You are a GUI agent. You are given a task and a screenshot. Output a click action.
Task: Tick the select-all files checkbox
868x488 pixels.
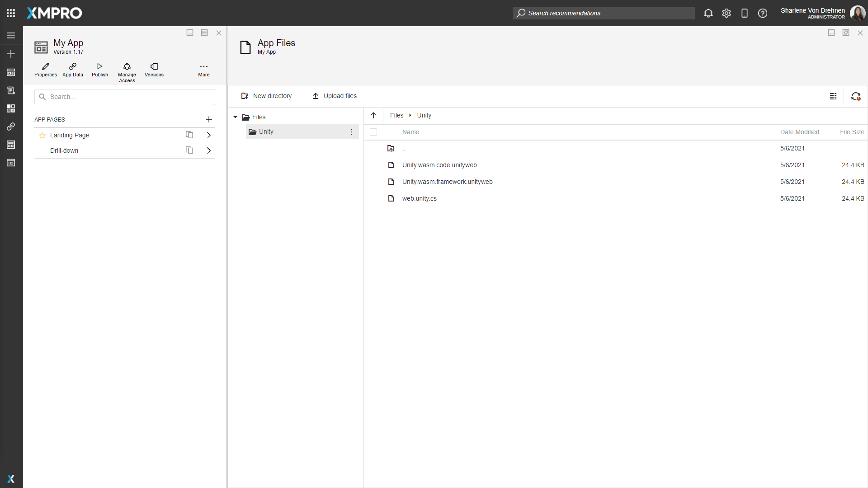373,132
